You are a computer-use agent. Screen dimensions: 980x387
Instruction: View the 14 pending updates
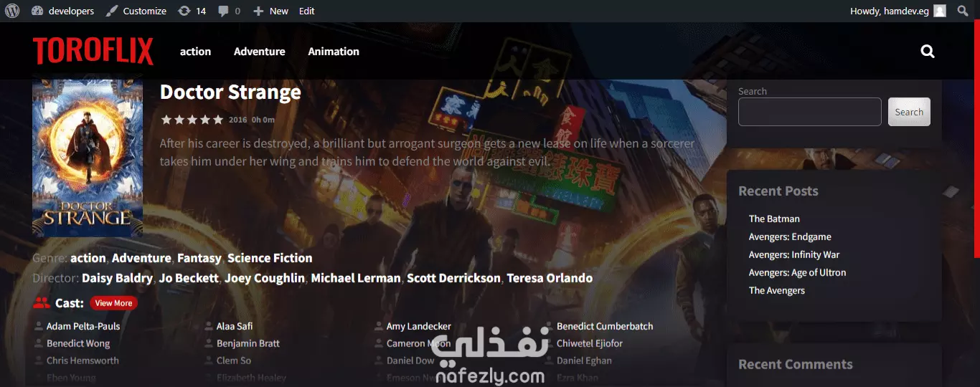point(192,11)
